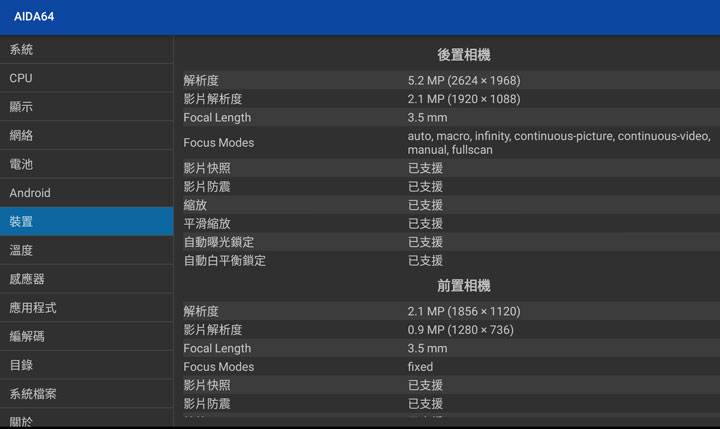The height and width of the screenshot is (429, 720).
Task: Go to the 顯示 category
Action: coord(86,107)
